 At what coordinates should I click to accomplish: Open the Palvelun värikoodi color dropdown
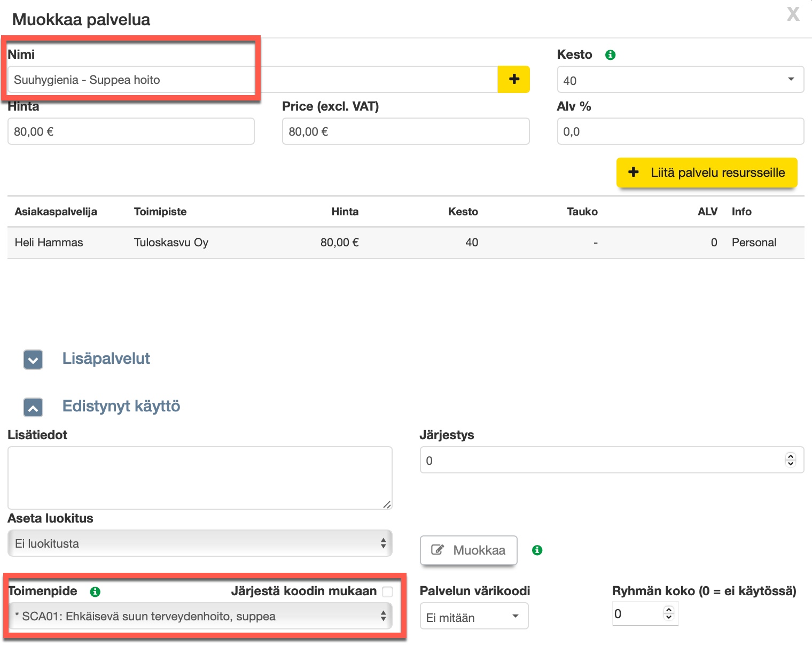pos(473,617)
